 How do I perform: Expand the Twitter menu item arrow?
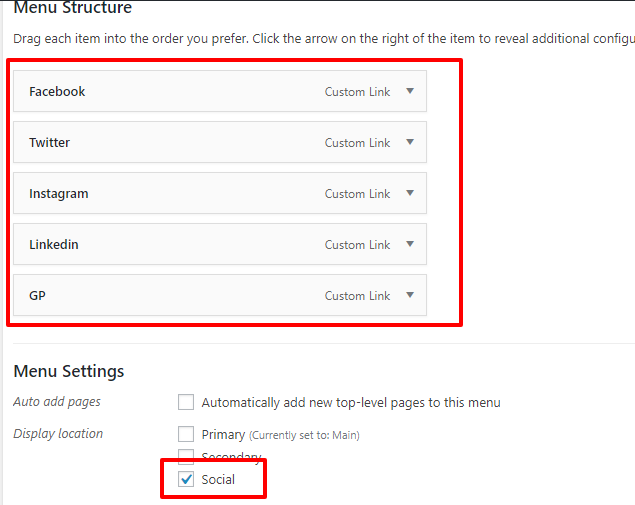(x=410, y=142)
